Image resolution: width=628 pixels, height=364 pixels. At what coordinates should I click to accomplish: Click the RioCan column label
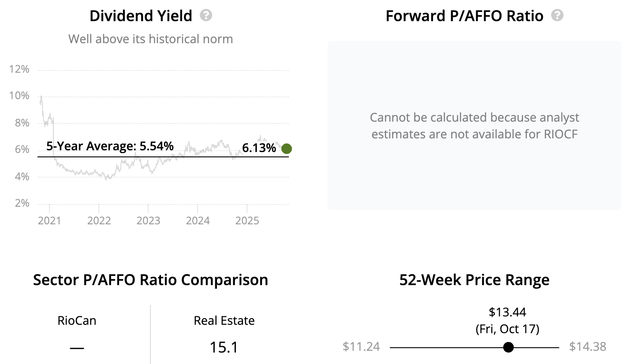click(77, 320)
